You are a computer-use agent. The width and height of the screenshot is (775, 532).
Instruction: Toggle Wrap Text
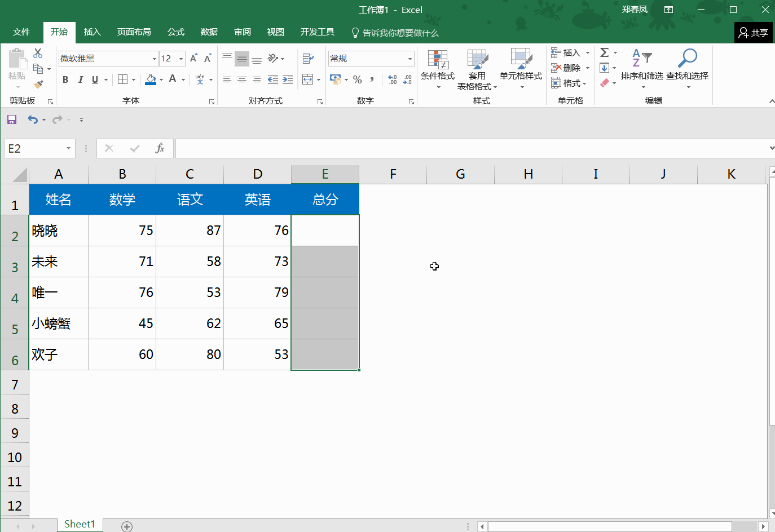coord(308,59)
